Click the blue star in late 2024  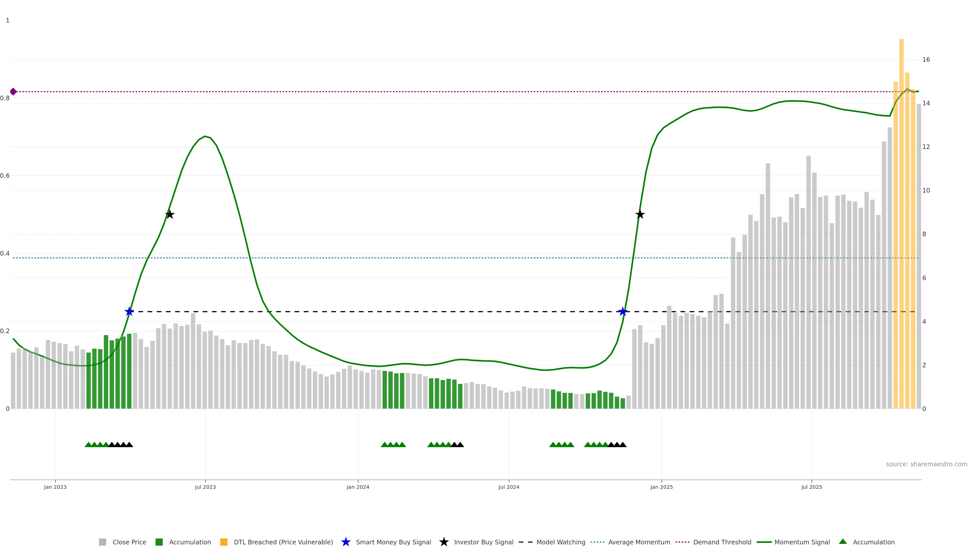622,312
